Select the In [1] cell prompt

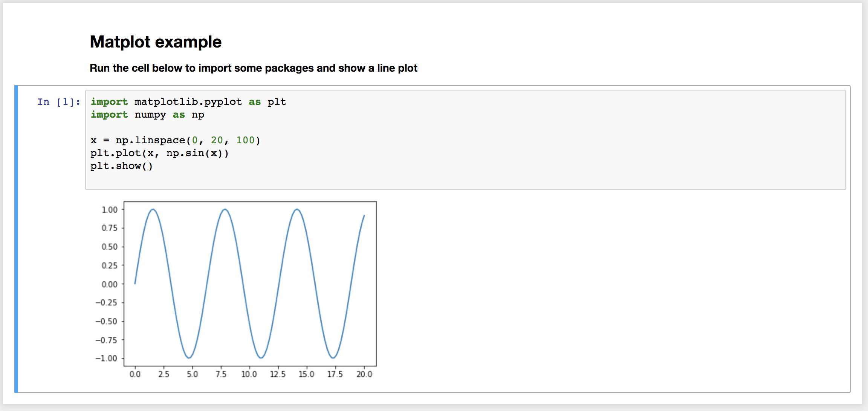pos(59,102)
